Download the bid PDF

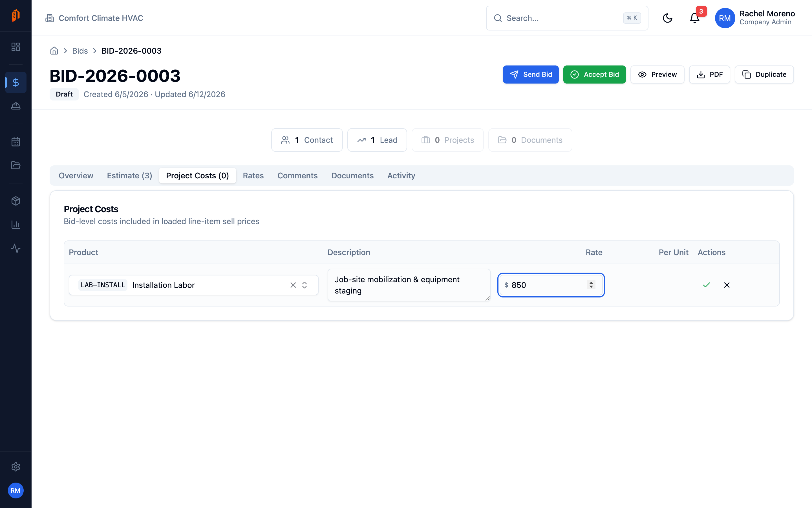click(709, 75)
